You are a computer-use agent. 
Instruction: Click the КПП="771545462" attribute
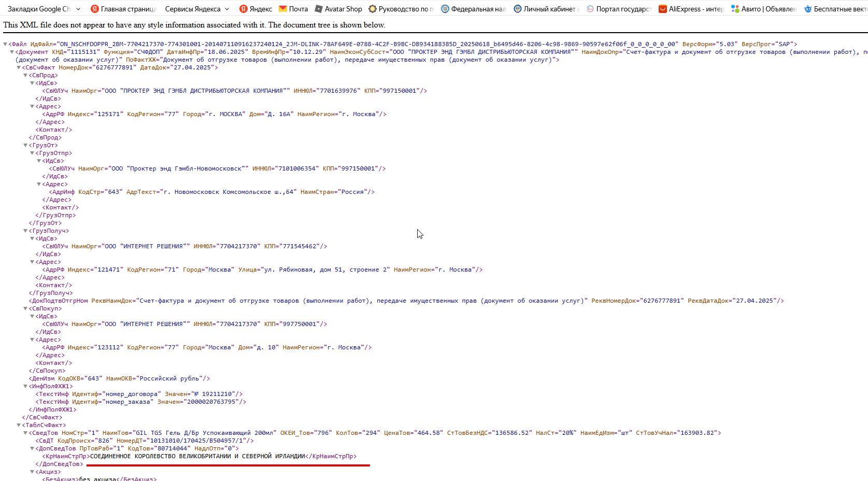[x=294, y=247]
